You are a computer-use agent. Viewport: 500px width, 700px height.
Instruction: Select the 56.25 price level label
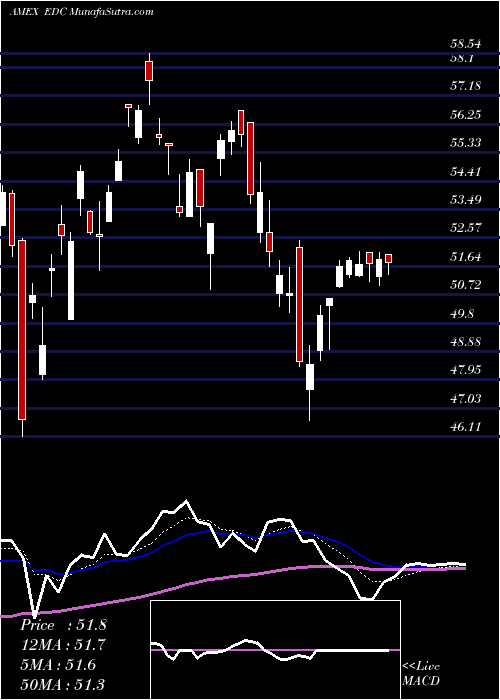(466, 115)
